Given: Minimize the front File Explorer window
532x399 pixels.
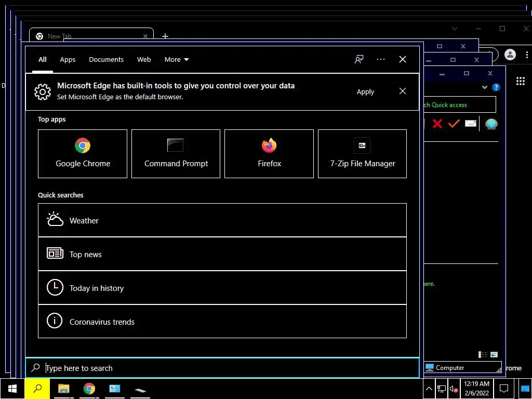Looking at the screenshot, I should tap(442, 74).
